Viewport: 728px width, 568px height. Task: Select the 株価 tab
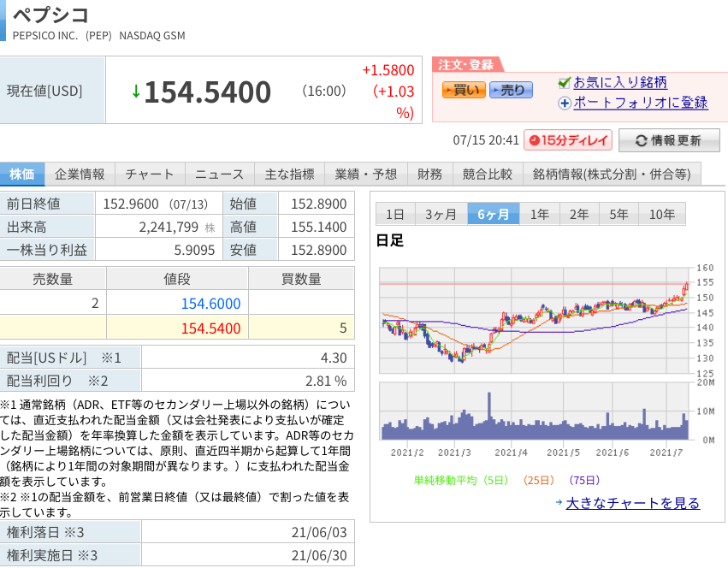click(x=22, y=175)
